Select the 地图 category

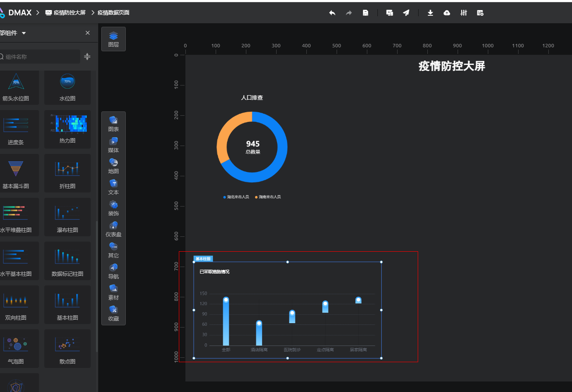tap(114, 166)
